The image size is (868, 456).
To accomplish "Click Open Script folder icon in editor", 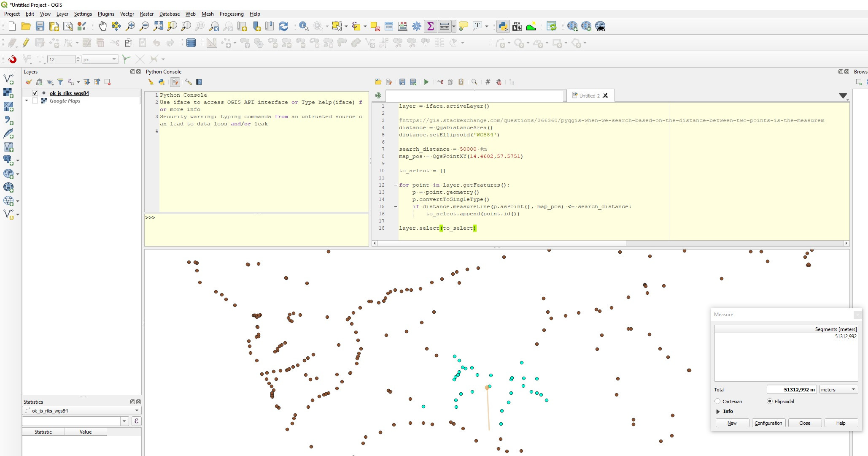I will pos(378,82).
